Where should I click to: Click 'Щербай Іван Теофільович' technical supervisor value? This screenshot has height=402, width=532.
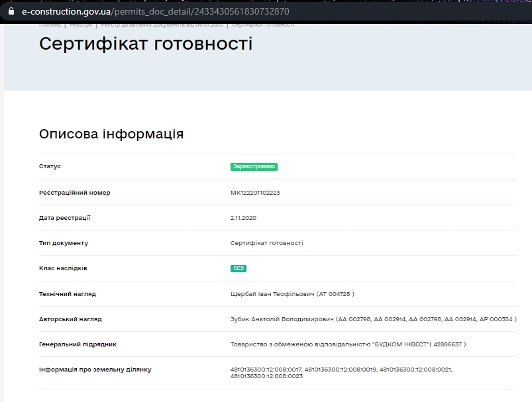(x=292, y=294)
